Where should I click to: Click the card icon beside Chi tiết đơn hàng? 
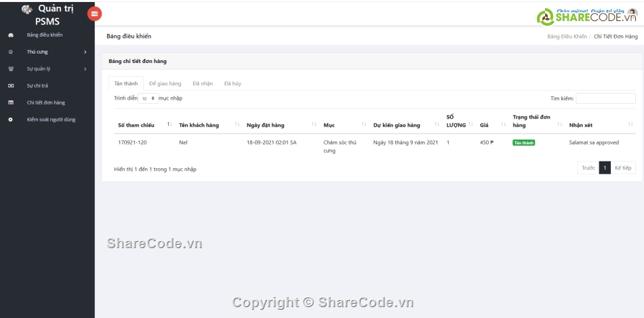10,102
